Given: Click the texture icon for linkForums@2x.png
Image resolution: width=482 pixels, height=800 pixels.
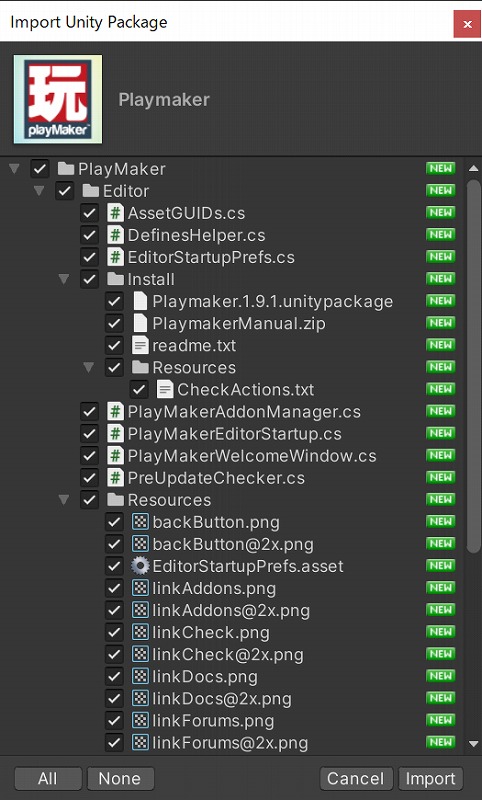Looking at the screenshot, I should tap(140, 742).
